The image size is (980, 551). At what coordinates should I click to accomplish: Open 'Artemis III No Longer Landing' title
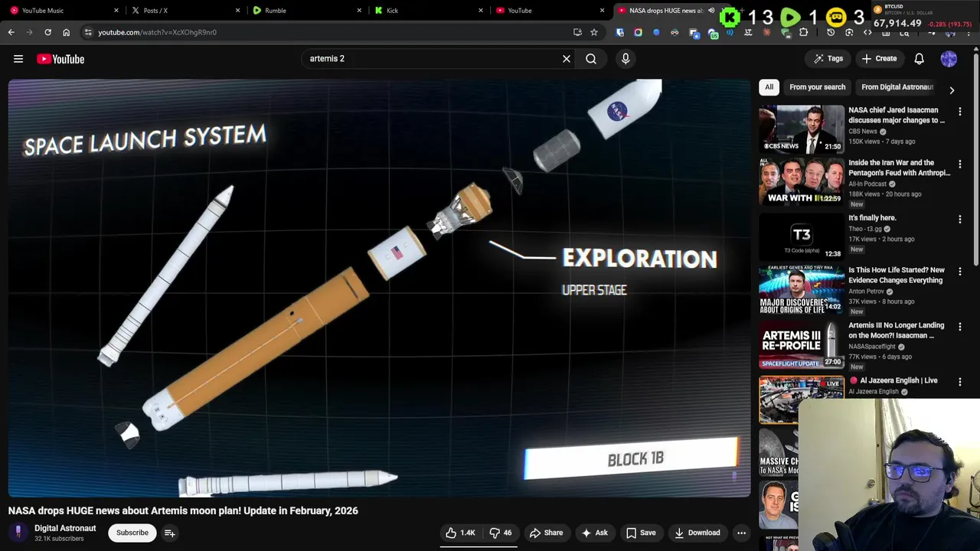coord(897,330)
